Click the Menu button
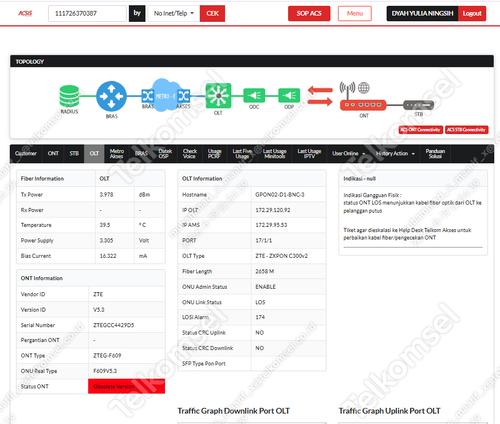This screenshot has width=500, height=424. [355, 13]
